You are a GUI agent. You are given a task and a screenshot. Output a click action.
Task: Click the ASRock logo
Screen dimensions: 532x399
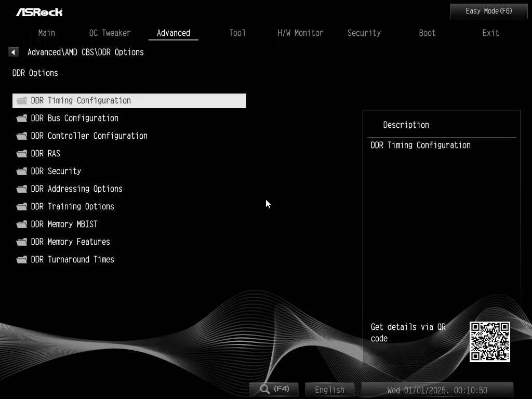(x=39, y=12)
